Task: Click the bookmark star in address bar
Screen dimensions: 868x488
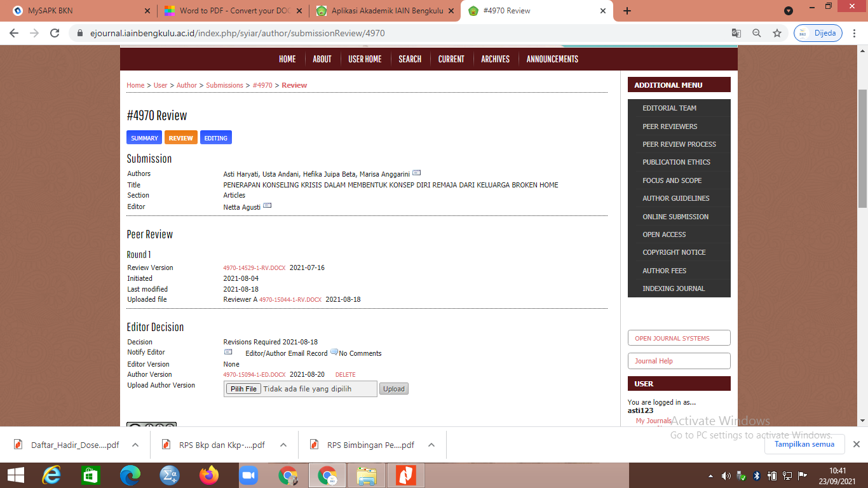Action: 776,33
